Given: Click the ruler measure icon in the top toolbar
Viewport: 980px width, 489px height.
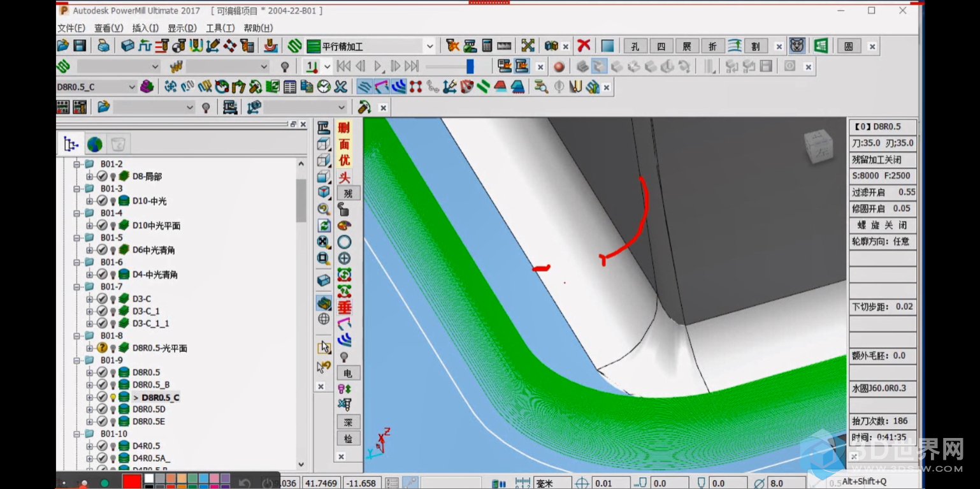Looking at the screenshot, I should tap(505, 46).
